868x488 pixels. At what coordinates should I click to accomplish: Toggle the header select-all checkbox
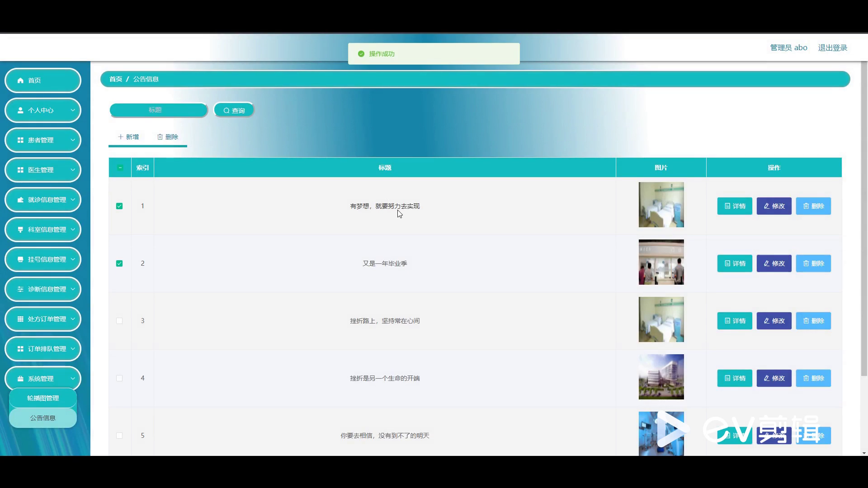point(120,168)
